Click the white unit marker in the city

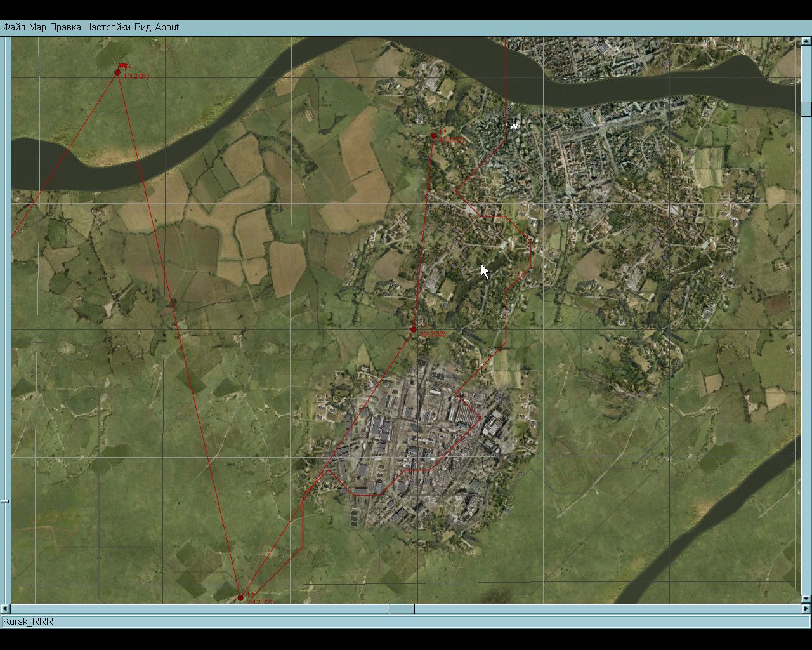(x=514, y=126)
